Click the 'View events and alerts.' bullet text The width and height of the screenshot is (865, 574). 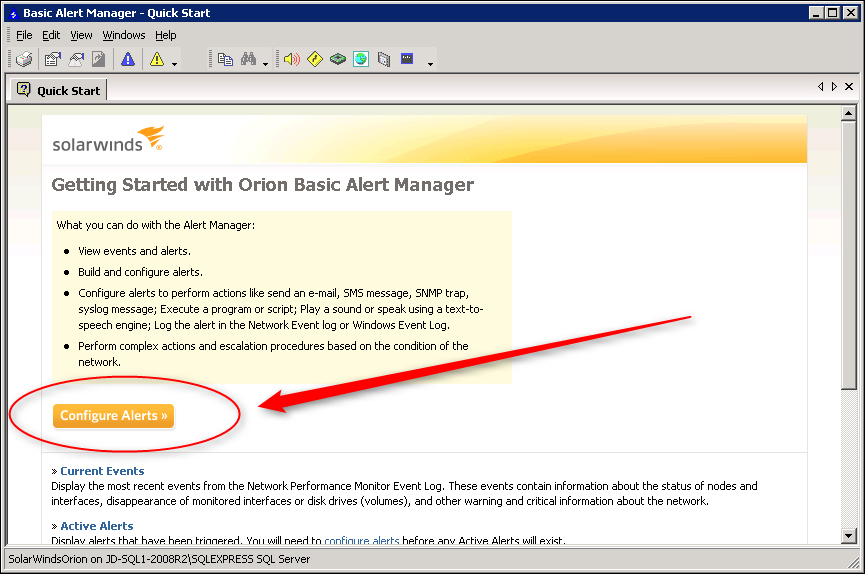point(135,251)
